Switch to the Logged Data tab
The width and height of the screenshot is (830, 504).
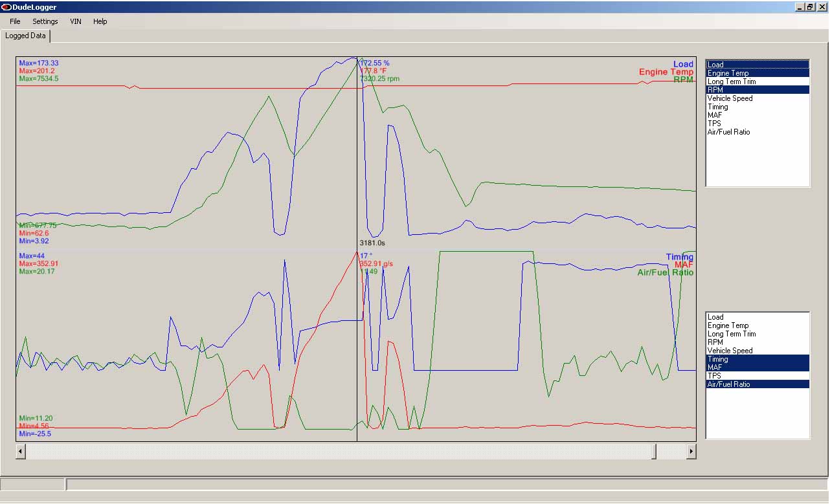click(25, 36)
